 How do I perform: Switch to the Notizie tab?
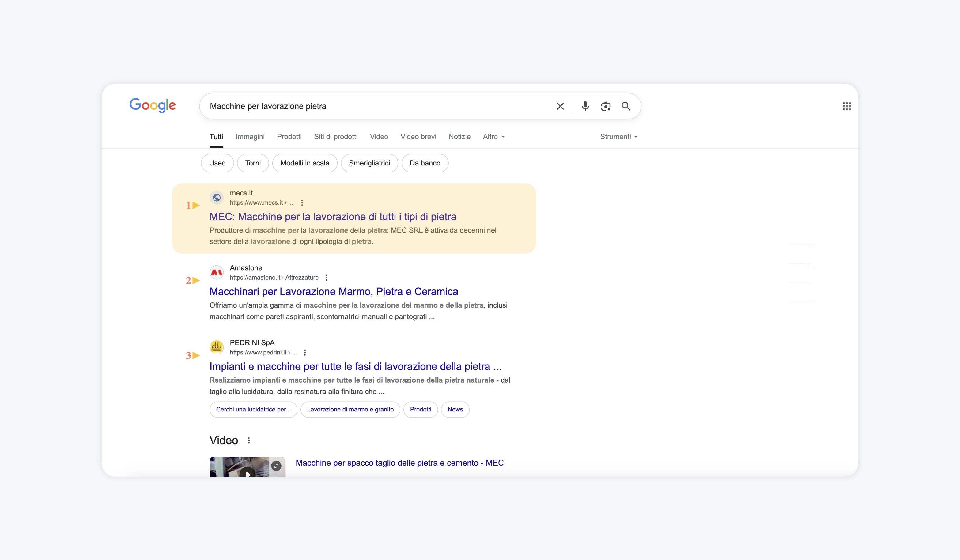pyautogui.click(x=459, y=137)
